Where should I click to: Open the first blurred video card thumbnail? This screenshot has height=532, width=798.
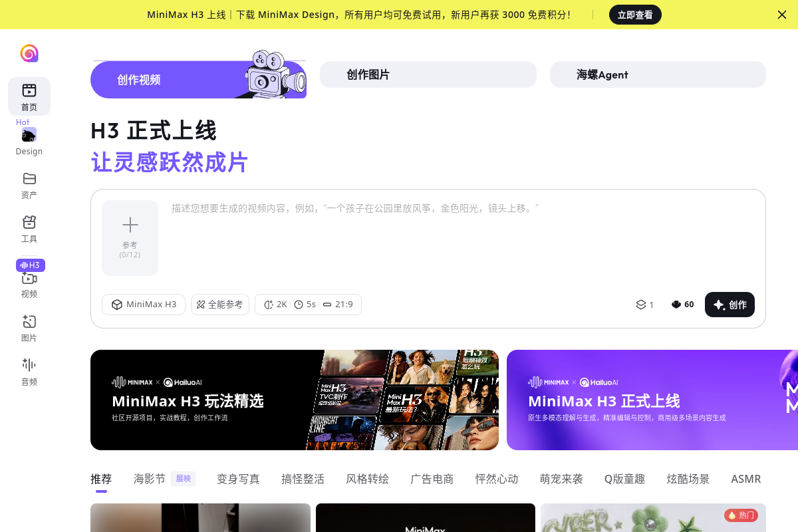[x=200, y=517]
